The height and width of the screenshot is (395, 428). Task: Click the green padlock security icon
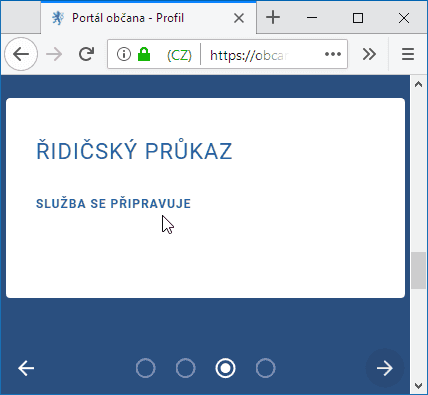144,54
